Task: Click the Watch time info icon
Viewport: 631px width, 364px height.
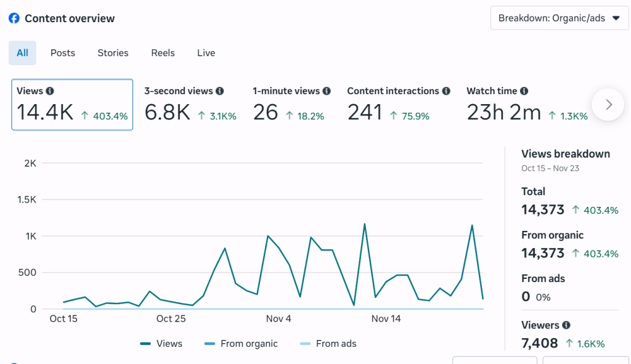Action: coord(524,91)
